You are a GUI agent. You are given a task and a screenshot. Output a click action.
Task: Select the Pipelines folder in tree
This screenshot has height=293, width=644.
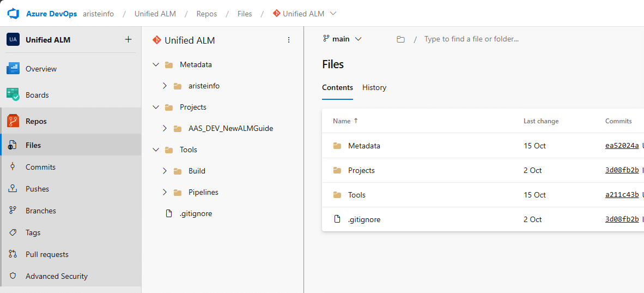pyautogui.click(x=203, y=192)
